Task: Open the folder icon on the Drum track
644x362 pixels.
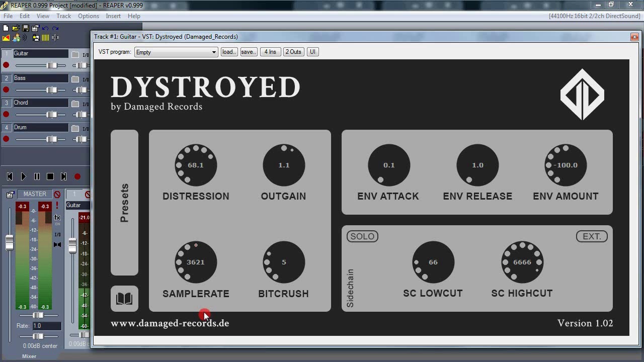Action: (x=75, y=128)
